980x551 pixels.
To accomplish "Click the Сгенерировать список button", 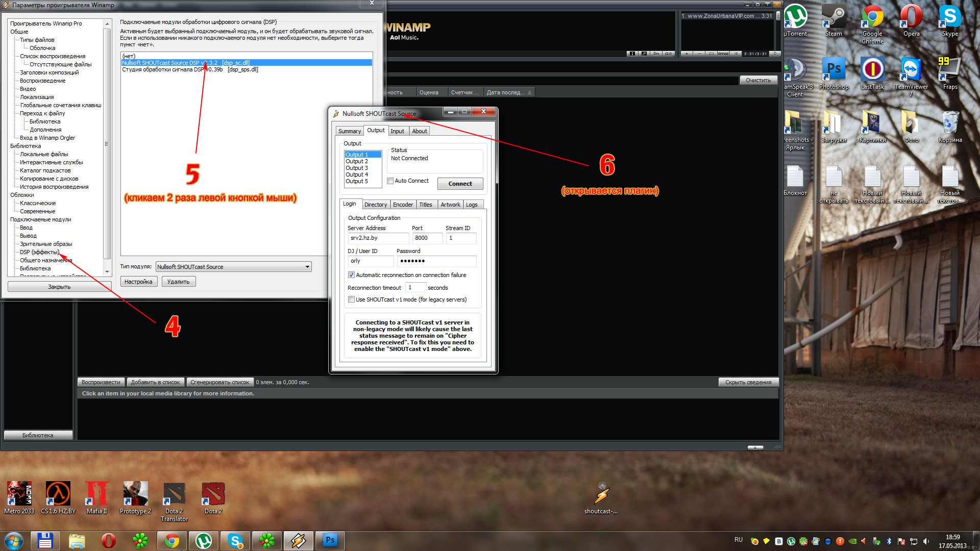I will pos(219,382).
